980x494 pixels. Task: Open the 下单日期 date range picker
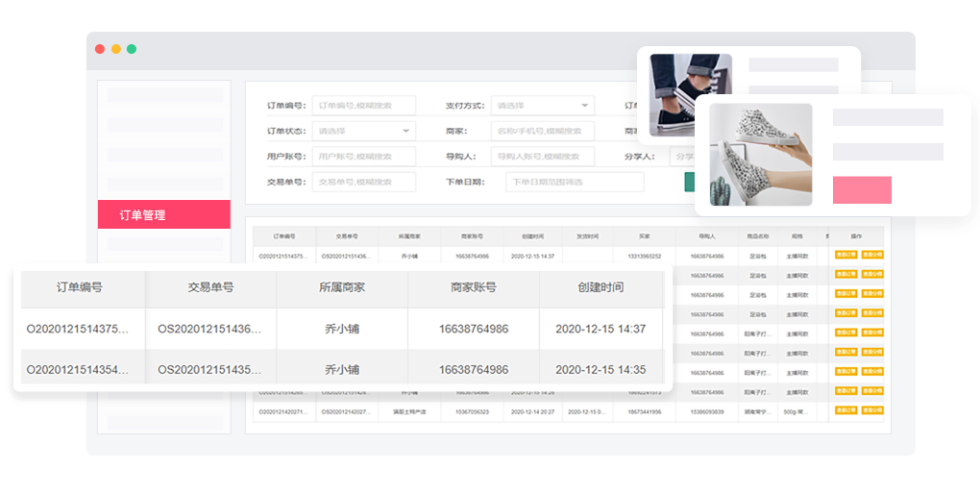pos(575,182)
